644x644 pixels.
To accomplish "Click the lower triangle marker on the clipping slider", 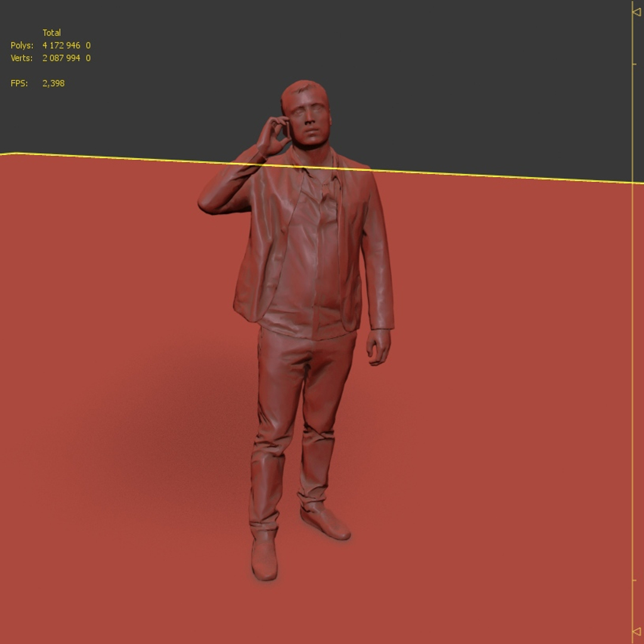I will [637, 631].
